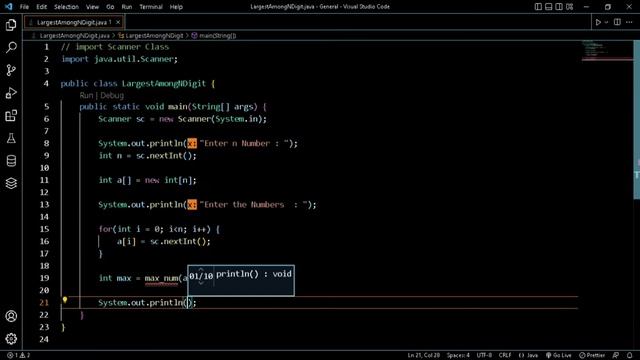Click import java.util.Scanner text on line 2
The image size is (640, 360).
(119, 59)
